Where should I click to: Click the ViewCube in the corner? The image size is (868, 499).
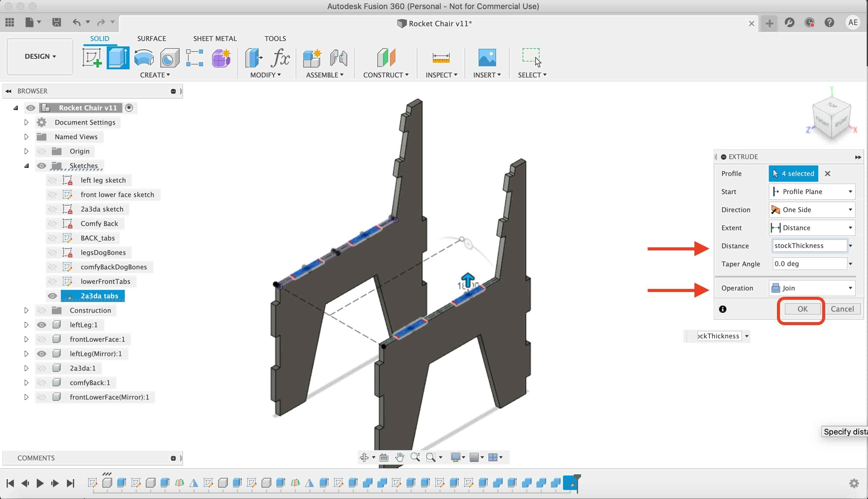click(x=831, y=118)
